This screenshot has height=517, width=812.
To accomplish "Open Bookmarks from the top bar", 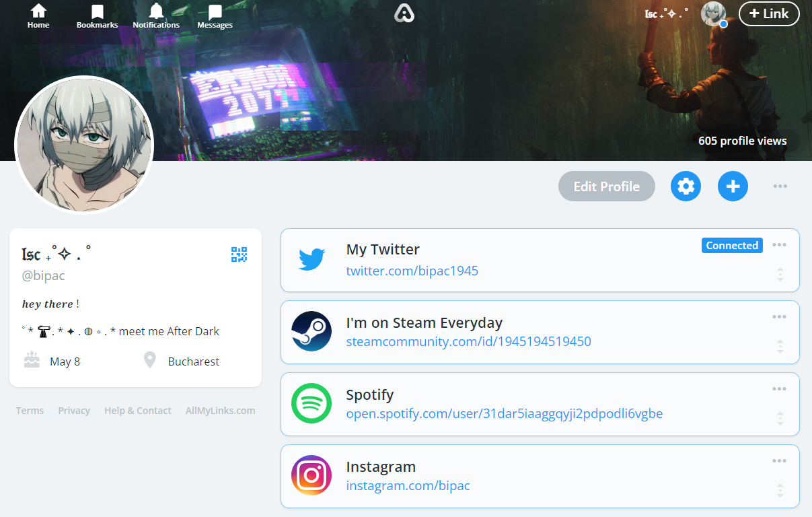I will pos(97,16).
